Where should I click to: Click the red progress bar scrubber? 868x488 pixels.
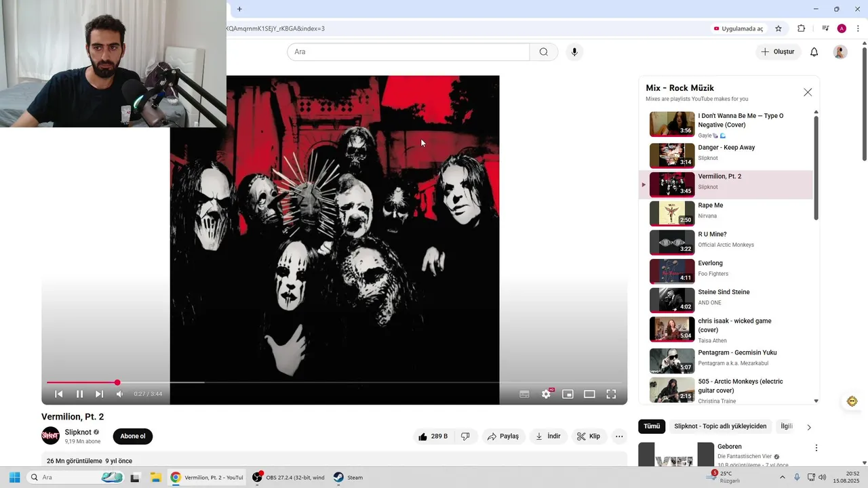tap(117, 383)
